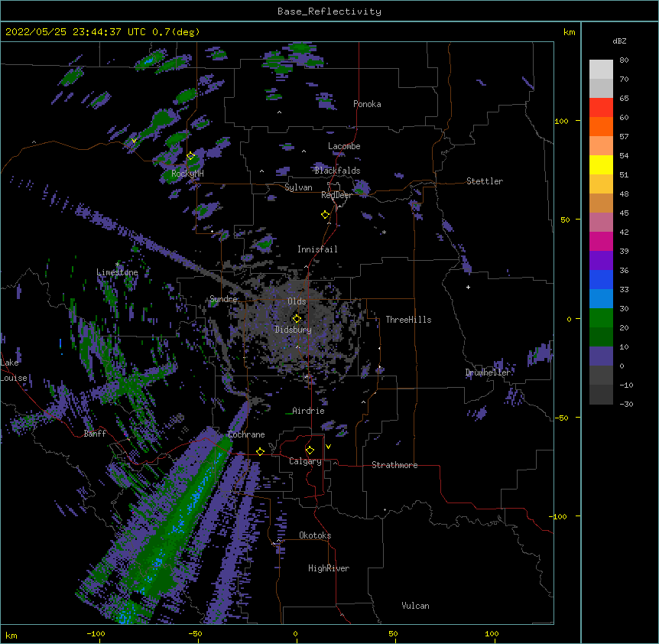Select the yellow diamond between Olds and Didsbury
Viewport: 659px width, 644px height.
[x=297, y=319]
